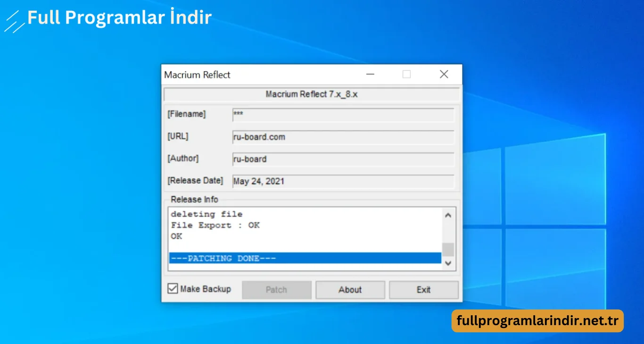The height and width of the screenshot is (344, 644).
Task: Click the Release Date field May 24, 2021
Action: (x=343, y=181)
